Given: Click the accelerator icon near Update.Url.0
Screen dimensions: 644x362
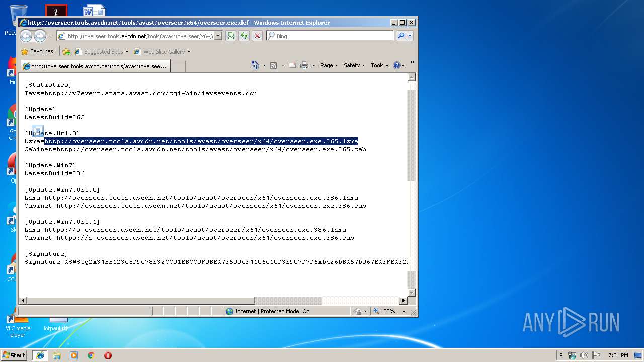Looking at the screenshot, I should [x=38, y=131].
